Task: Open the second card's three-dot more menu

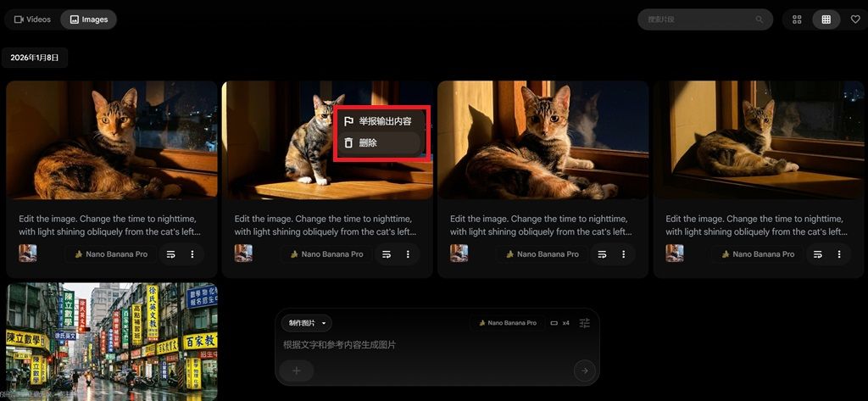Action: pyautogui.click(x=408, y=254)
